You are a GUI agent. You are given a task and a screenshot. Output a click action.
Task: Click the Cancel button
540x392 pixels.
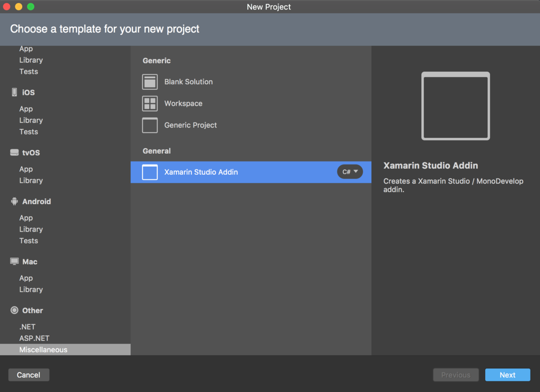(x=28, y=375)
